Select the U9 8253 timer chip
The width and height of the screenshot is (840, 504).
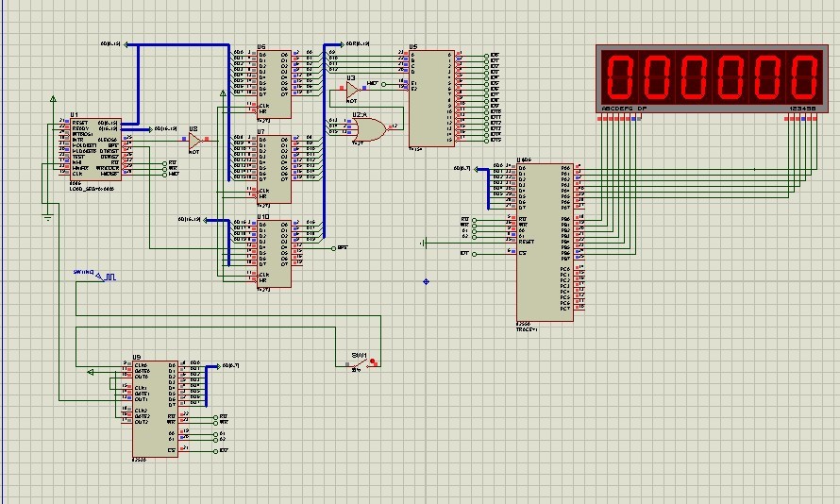click(155, 410)
